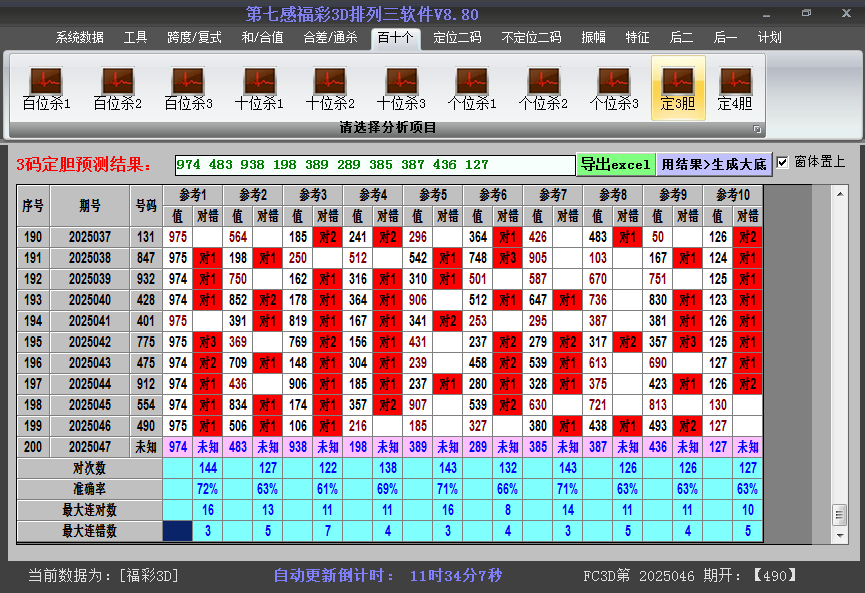The width and height of the screenshot is (865, 593).
Task: Click the table vertical scrollbar thumb
Action: pos(840,515)
